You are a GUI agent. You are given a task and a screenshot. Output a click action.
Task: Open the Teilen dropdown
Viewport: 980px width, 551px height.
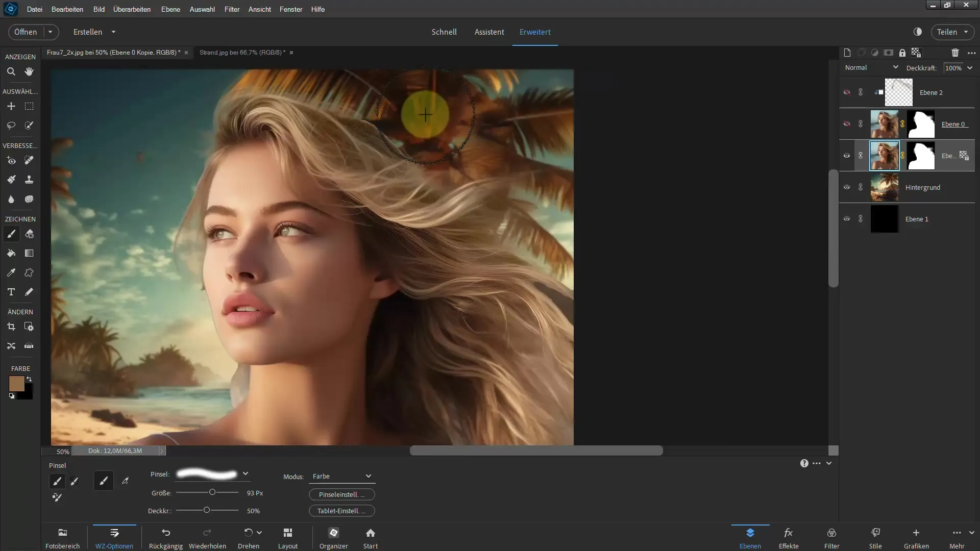[966, 32]
